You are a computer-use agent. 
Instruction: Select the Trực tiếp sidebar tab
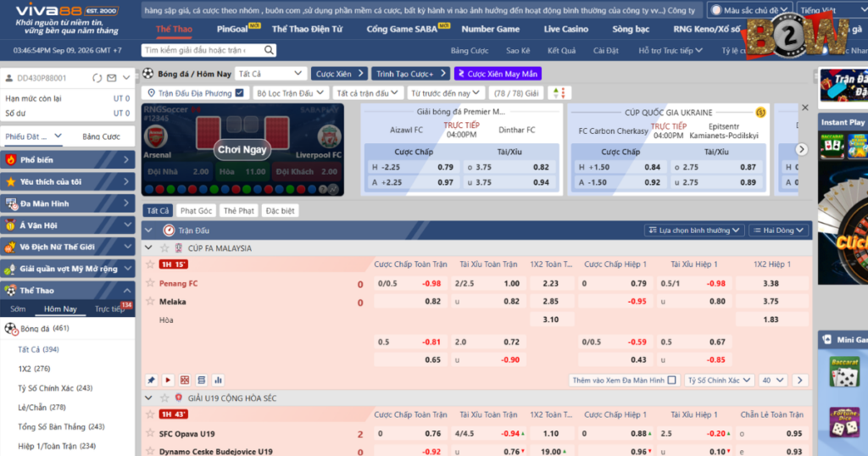(x=109, y=309)
